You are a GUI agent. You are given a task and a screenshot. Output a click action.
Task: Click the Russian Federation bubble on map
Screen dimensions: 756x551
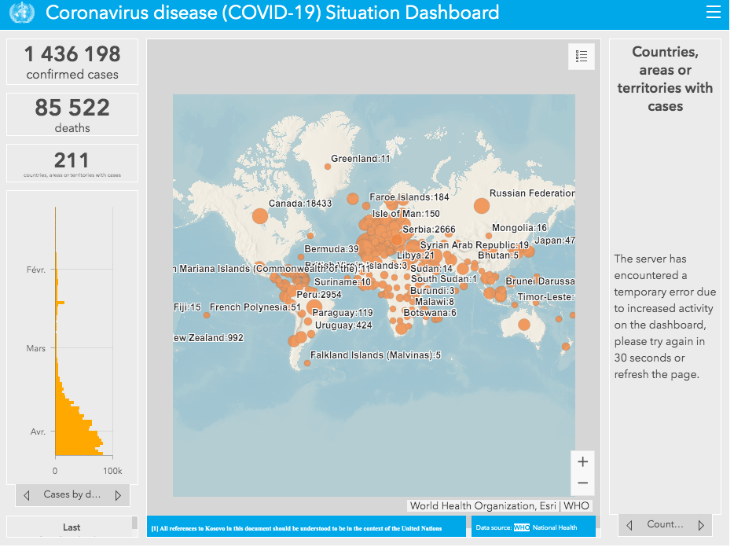pos(481,206)
